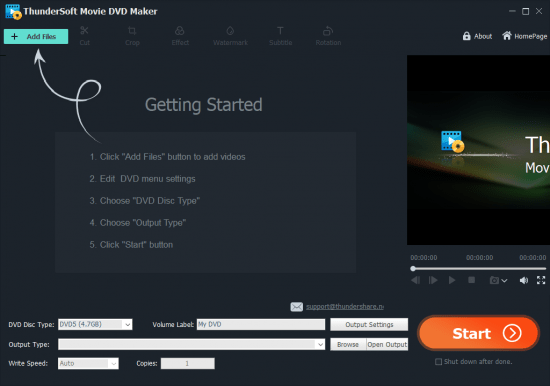
Task: Open the DVD Disc Type dropdown
Action: coord(95,324)
